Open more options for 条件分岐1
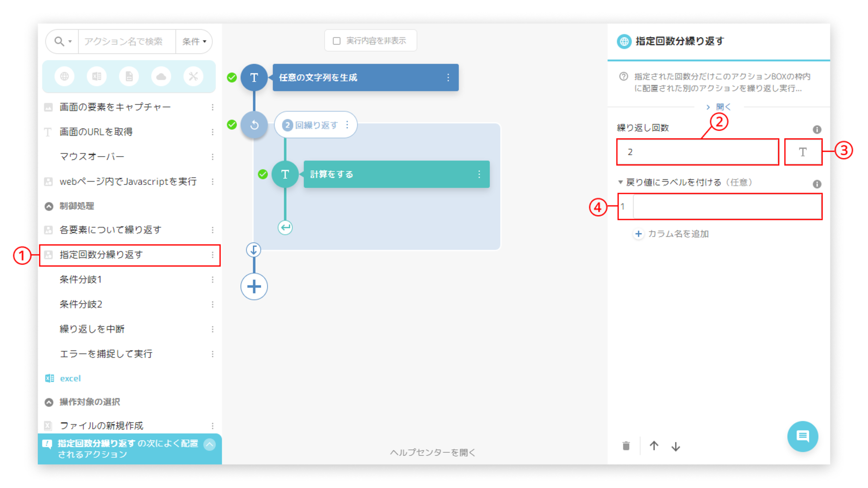868x488 pixels. coord(213,280)
